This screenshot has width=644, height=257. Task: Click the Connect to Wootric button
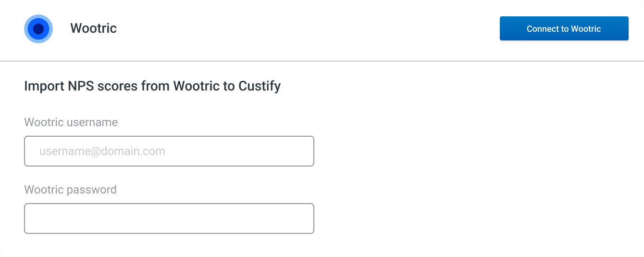tap(564, 28)
